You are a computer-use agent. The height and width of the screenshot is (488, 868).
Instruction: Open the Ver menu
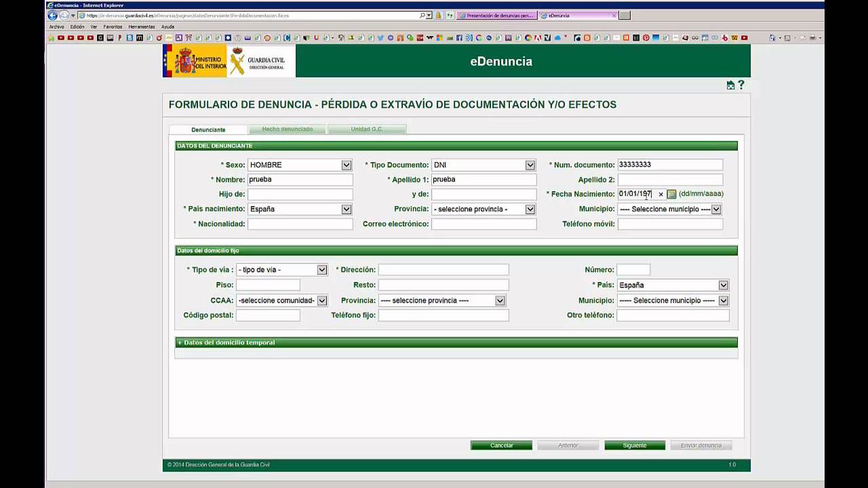point(94,27)
